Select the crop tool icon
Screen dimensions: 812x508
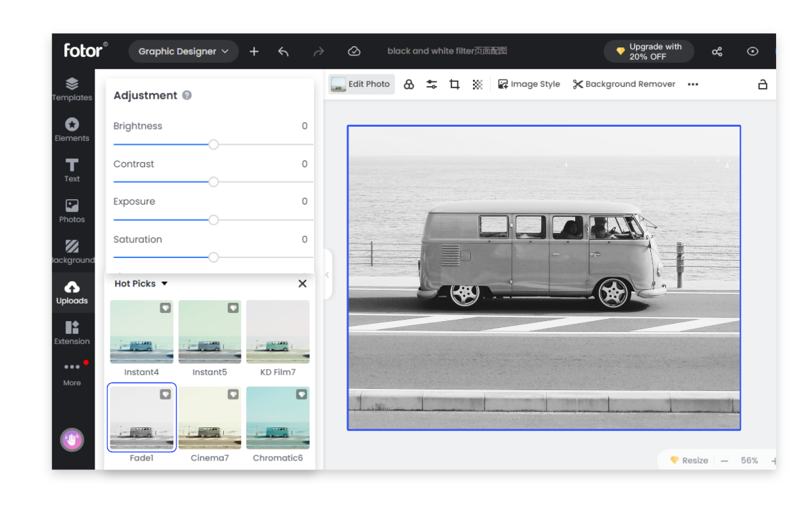point(454,84)
